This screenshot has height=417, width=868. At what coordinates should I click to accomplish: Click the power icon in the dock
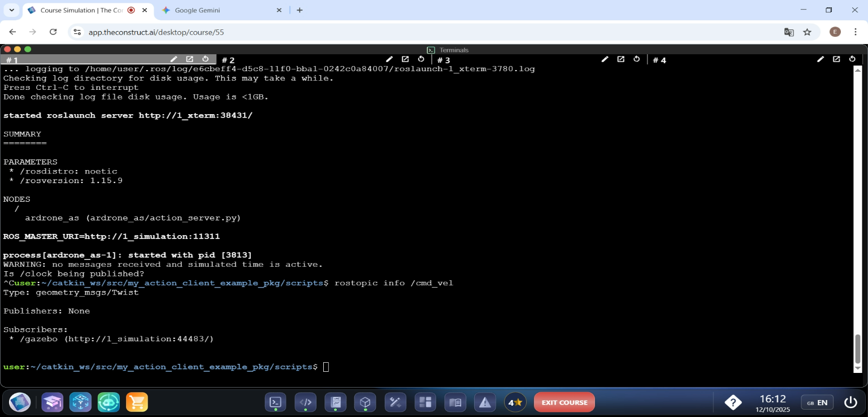850,402
